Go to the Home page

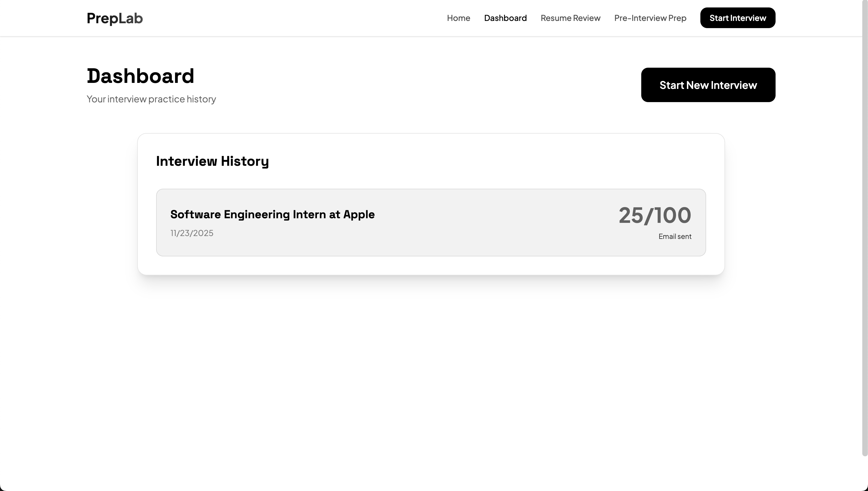point(458,18)
